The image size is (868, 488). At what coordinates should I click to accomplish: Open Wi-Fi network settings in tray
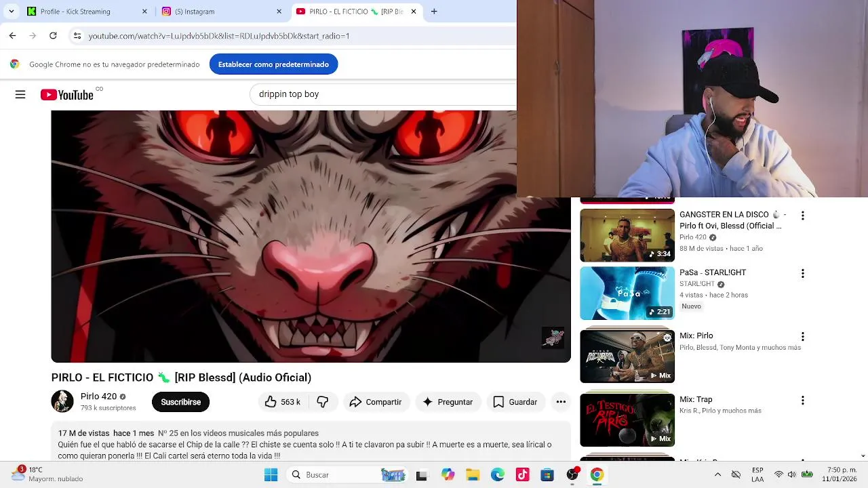[778, 474]
